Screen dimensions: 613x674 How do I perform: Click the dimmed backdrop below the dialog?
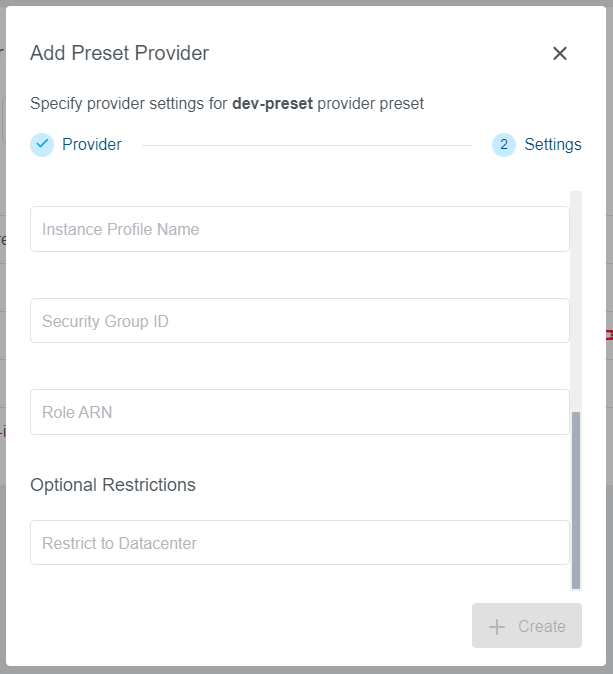306,669
